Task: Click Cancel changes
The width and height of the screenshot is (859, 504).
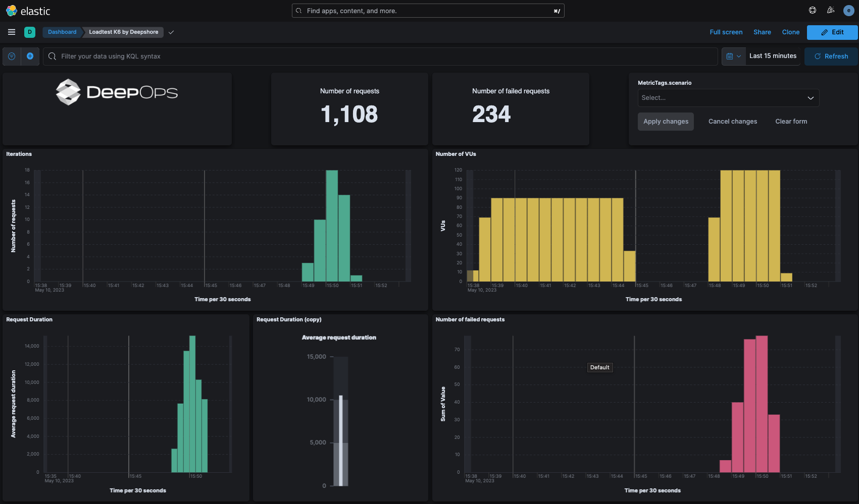Action: tap(733, 122)
